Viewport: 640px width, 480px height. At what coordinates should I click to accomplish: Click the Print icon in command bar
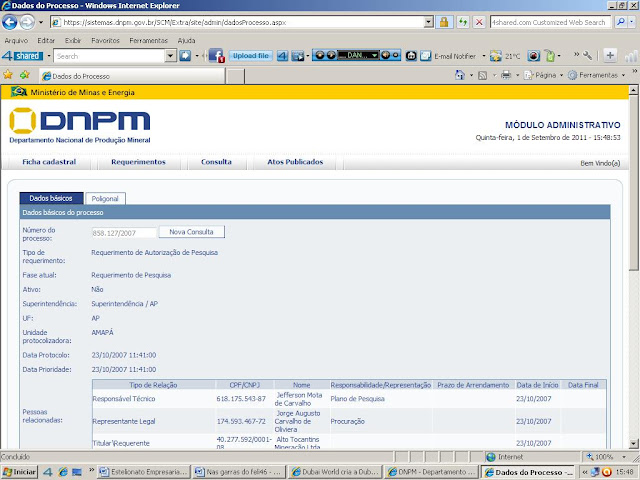click(x=506, y=75)
